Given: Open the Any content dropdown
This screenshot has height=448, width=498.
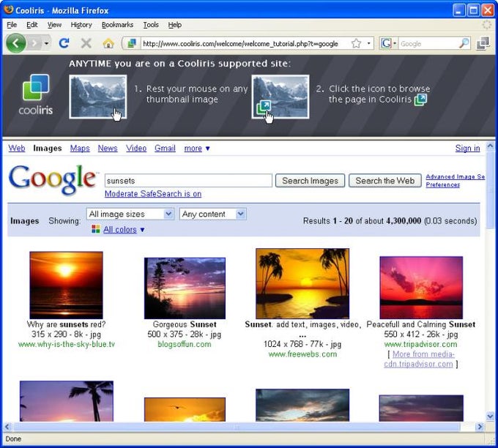Looking at the screenshot, I should click(212, 214).
